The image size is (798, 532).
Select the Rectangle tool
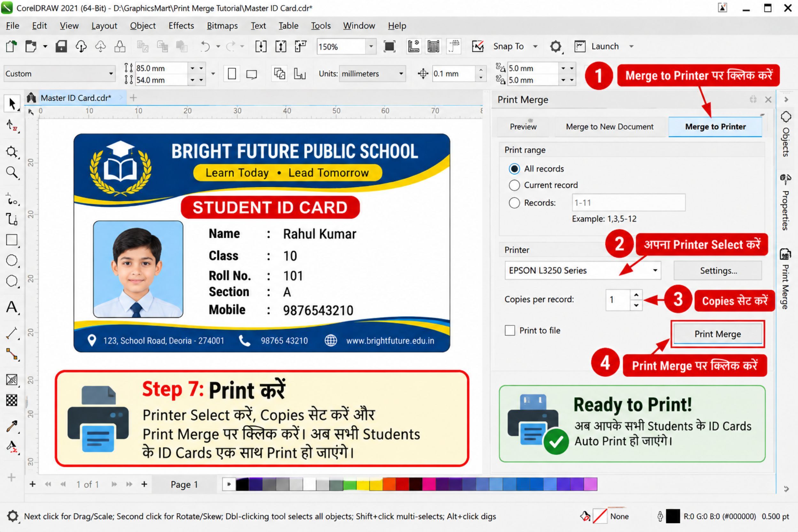click(x=12, y=240)
